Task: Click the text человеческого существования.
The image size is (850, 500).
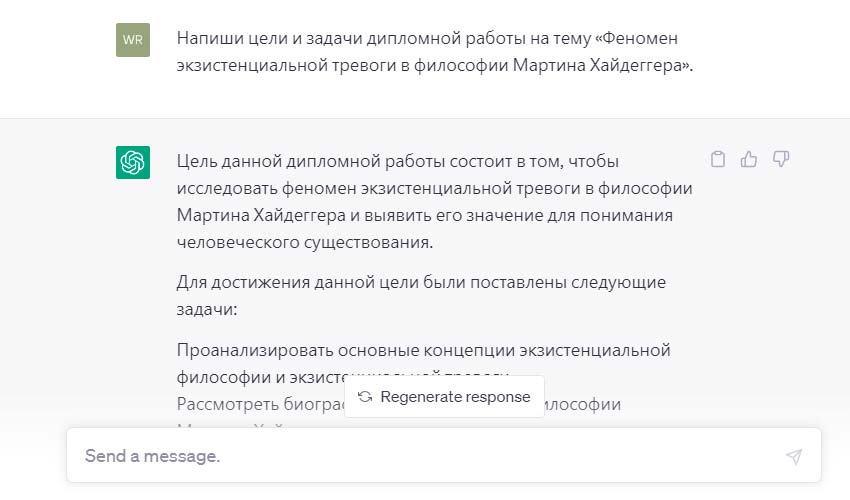Action: (305, 242)
